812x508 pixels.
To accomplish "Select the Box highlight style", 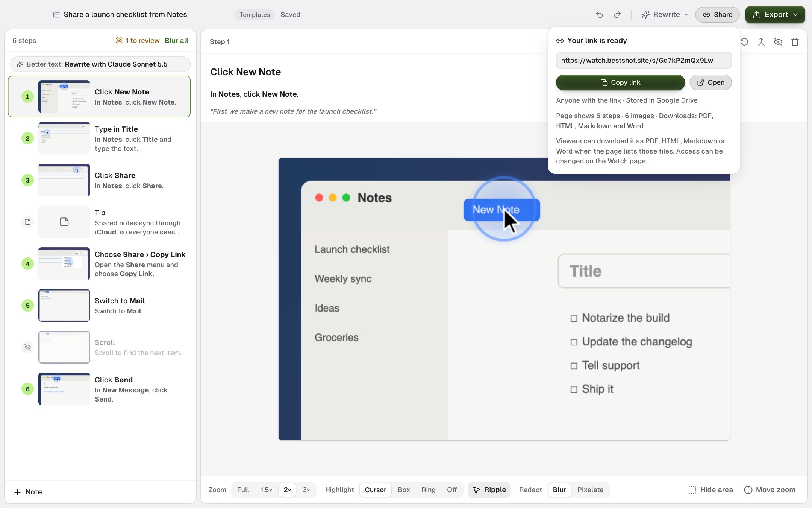I will (x=404, y=490).
